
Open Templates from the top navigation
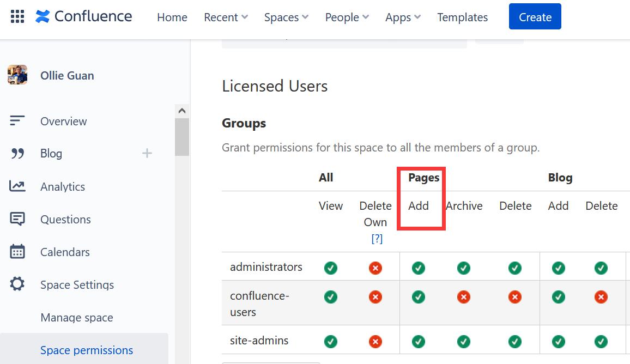pyautogui.click(x=462, y=17)
